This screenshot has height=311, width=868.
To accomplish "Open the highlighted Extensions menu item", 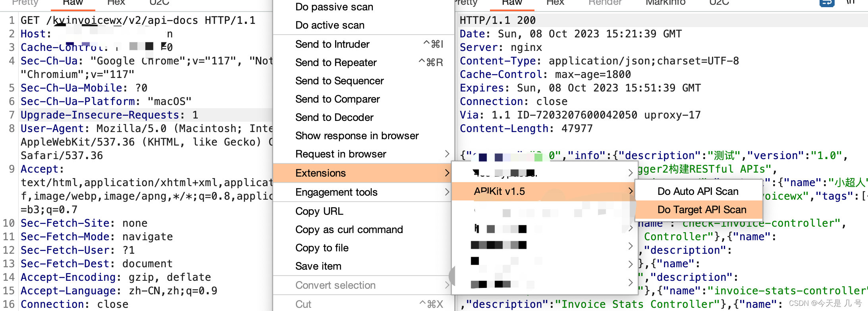I will (363, 173).
